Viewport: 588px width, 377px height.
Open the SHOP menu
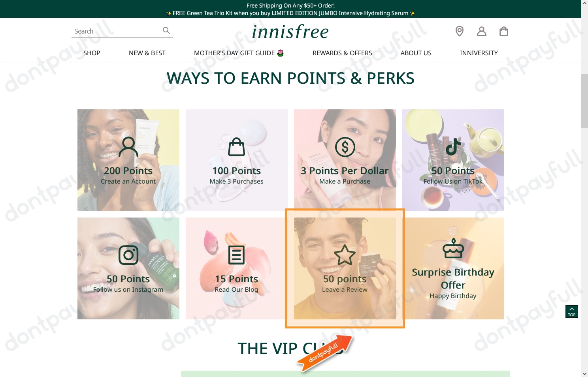[x=92, y=53]
